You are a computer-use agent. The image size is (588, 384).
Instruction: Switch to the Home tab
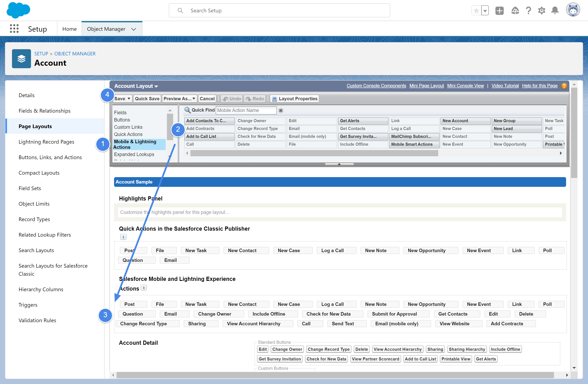69,29
